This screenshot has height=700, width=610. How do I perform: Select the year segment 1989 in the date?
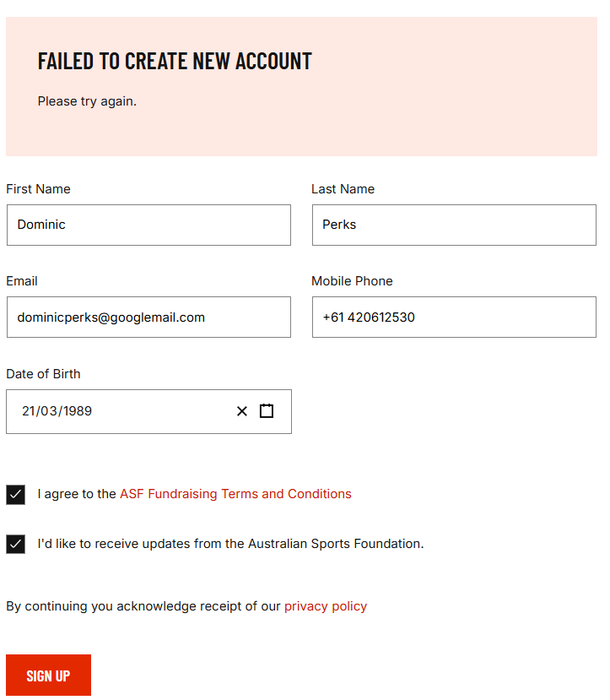point(78,411)
